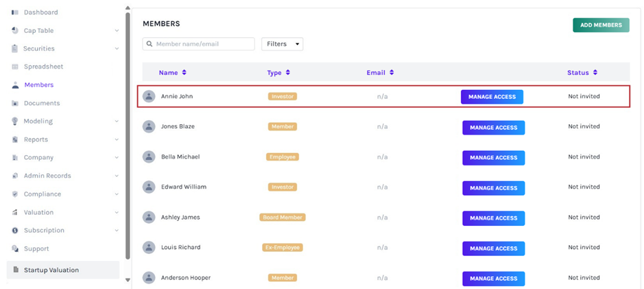Click the member name/email search field
644x289 pixels.
(x=203, y=44)
